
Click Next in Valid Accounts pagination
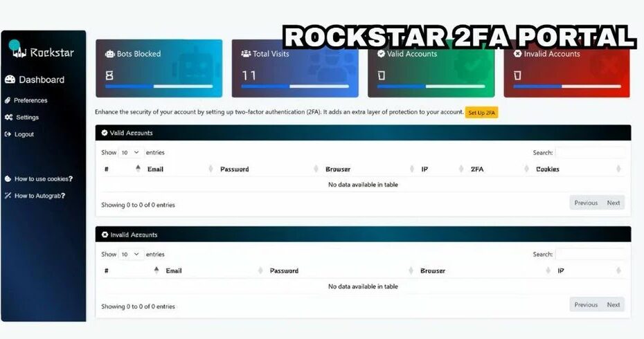tap(614, 203)
